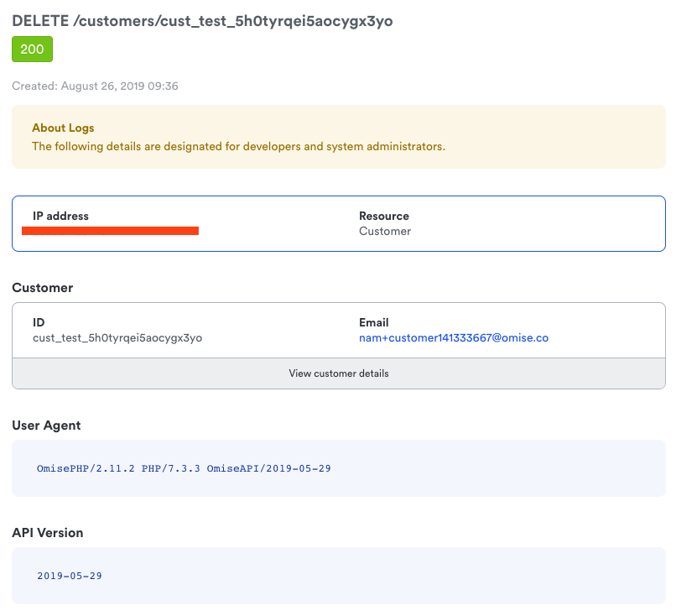Click the User Agent heading
676x616 pixels.
point(46,425)
